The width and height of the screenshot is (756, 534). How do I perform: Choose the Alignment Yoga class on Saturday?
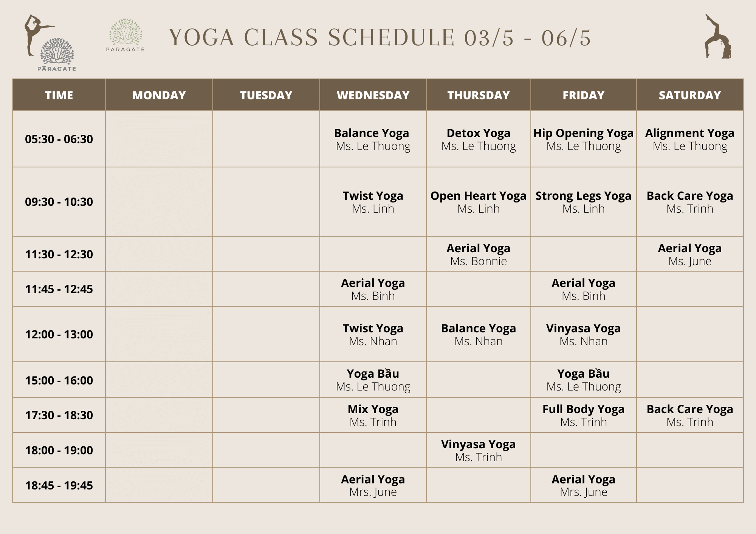point(690,139)
